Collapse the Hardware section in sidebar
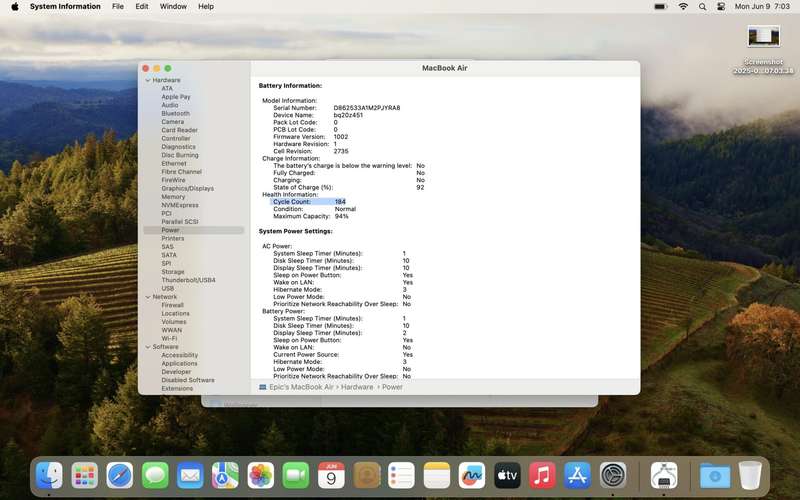The height and width of the screenshot is (500, 800). click(148, 80)
